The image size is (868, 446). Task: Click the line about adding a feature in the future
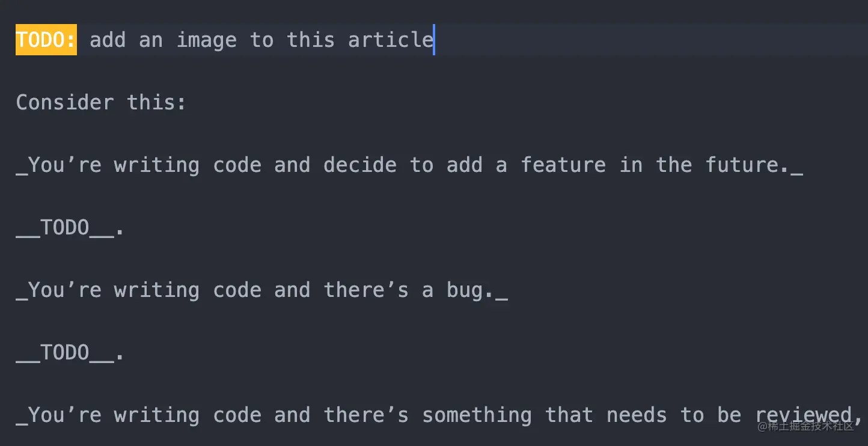tap(409, 165)
